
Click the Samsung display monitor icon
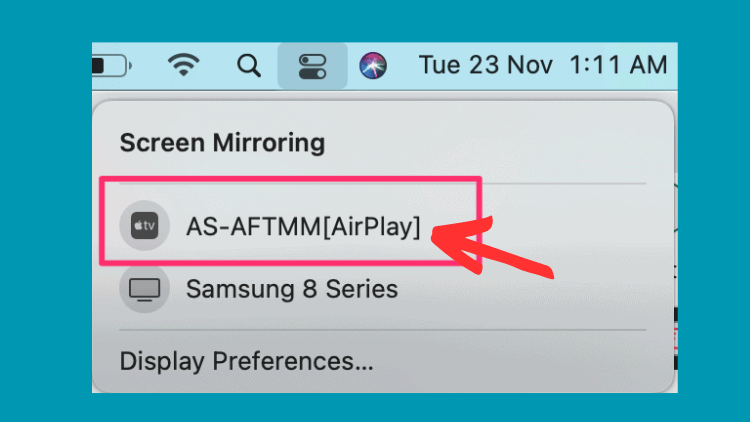tap(144, 289)
